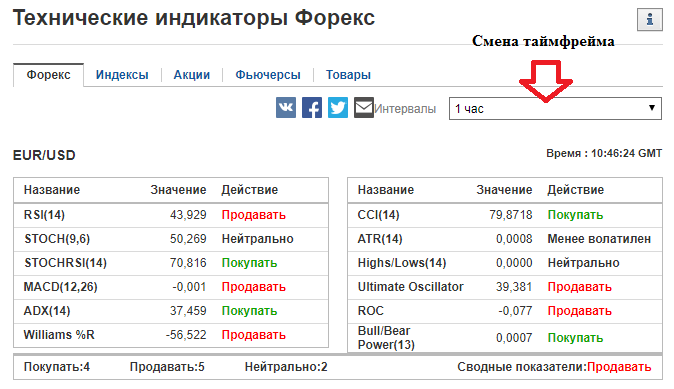Click the ROC indicator name
The image size is (674, 389).
coord(371,311)
